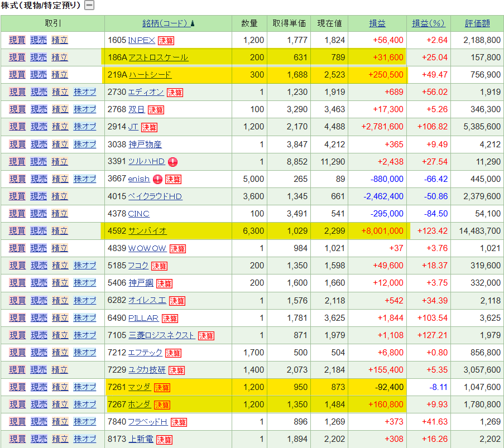Open the 決算 badge beside WOWOW
This screenshot has width=504, height=448.
(x=177, y=249)
